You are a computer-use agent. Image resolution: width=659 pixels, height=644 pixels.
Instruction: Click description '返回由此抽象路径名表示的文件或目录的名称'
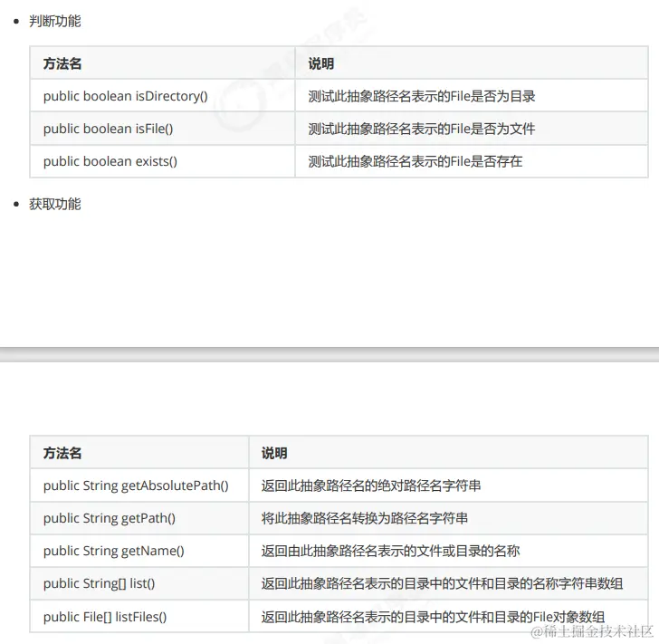(x=390, y=551)
